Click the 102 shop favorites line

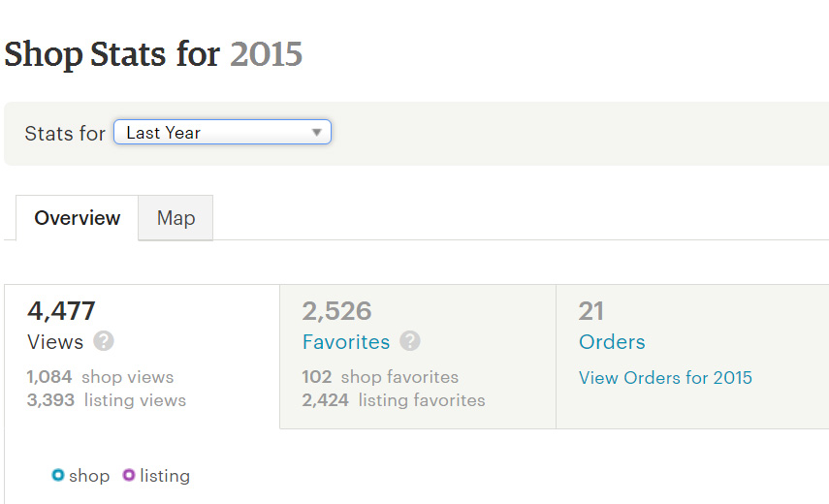[380, 377]
